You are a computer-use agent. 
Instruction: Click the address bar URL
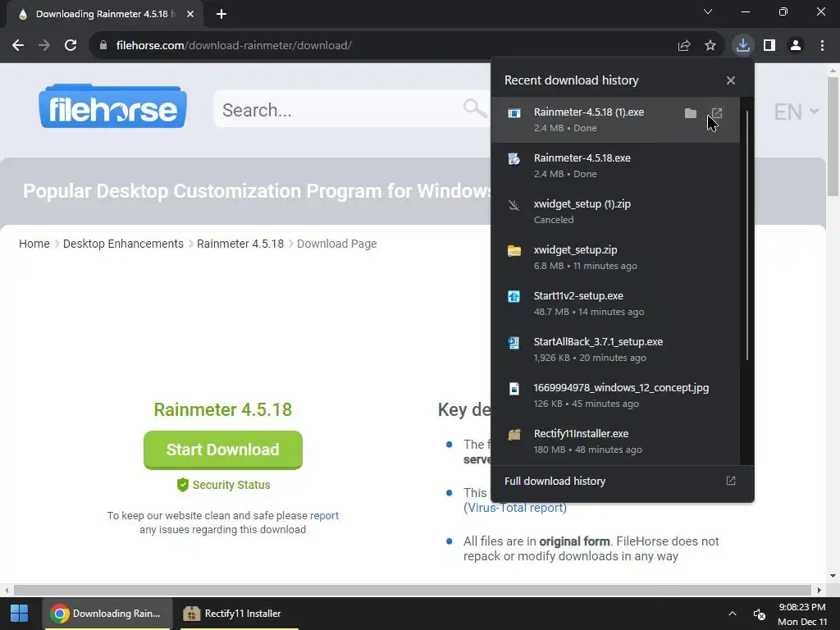234,46
